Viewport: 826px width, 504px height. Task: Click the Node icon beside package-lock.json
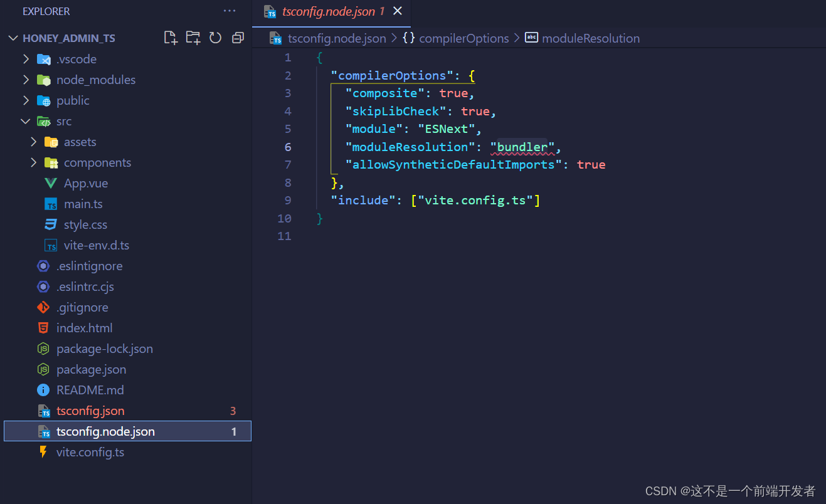point(43,349)
